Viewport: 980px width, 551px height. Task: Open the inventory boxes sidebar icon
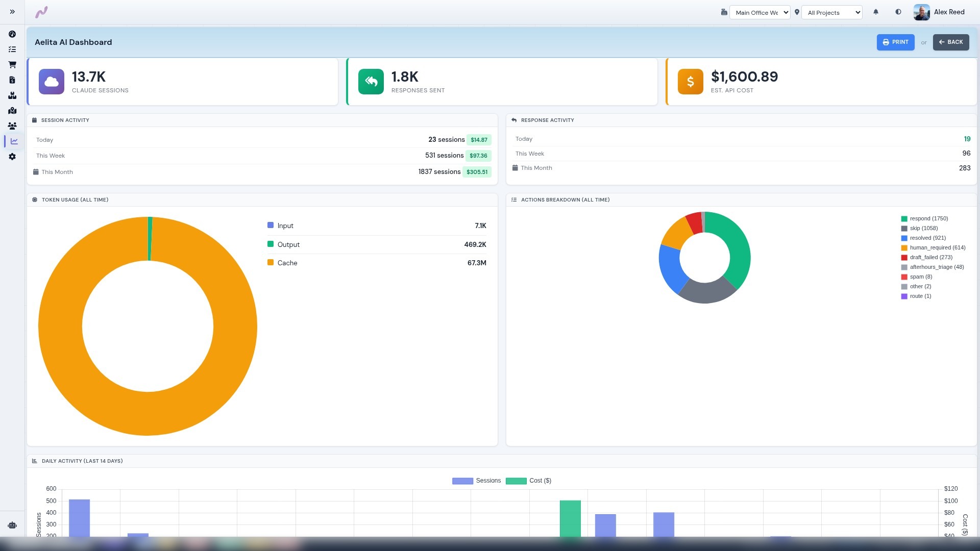[x=12, y=95]
